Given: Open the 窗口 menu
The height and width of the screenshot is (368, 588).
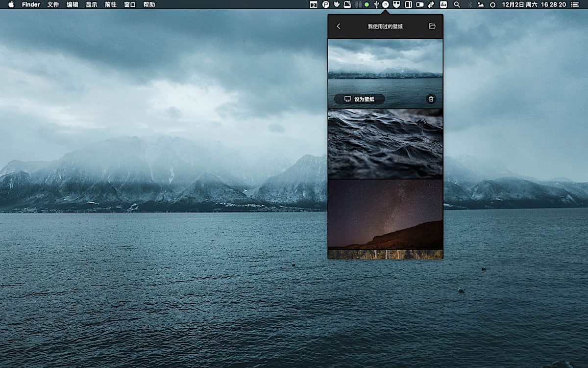Looking at the screenshot, I should coord(130,4).
